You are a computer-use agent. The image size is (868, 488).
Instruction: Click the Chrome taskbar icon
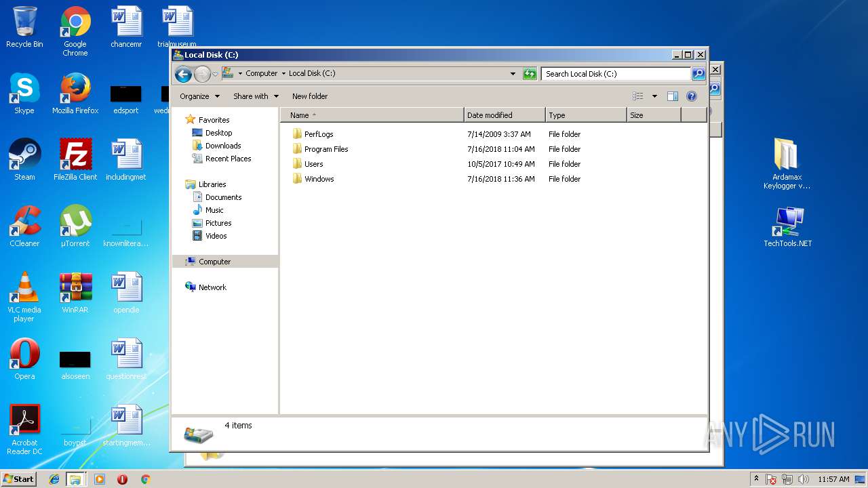145,479
